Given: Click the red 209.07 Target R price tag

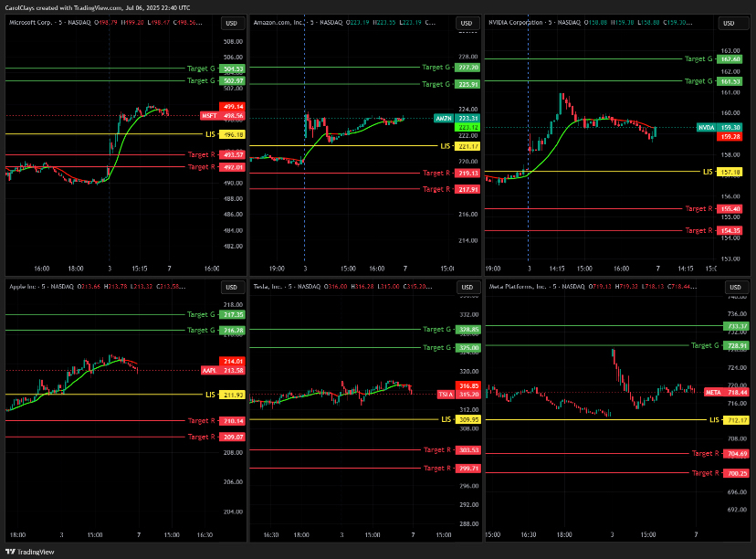Looking at the screenshot, I should click(x=232, y=437).
